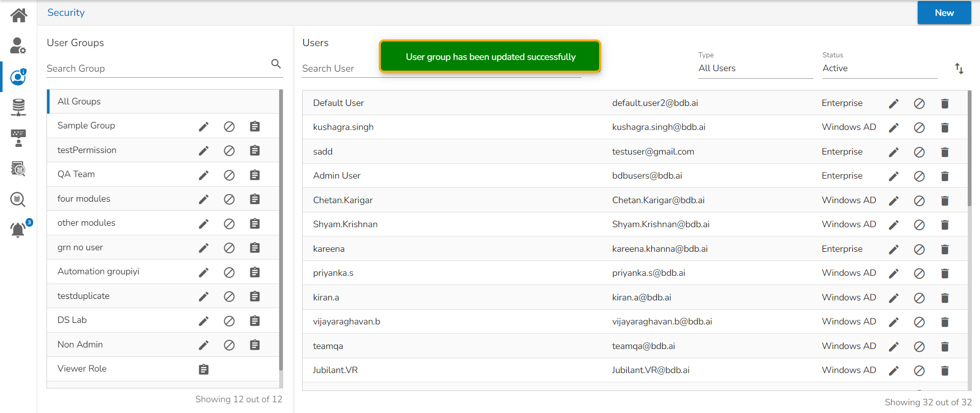Click the Security header link
The height and width of the screenshot is (413, 980).
[x=66, y=13]
